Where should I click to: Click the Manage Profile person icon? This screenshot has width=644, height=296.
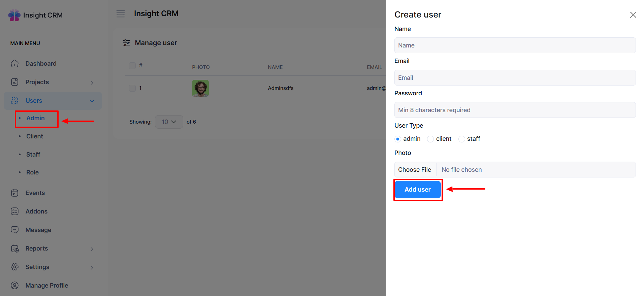(14, 286)
